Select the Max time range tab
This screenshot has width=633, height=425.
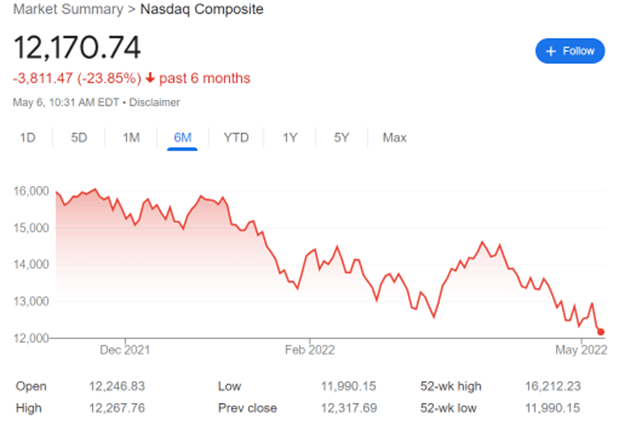(394, 137)
